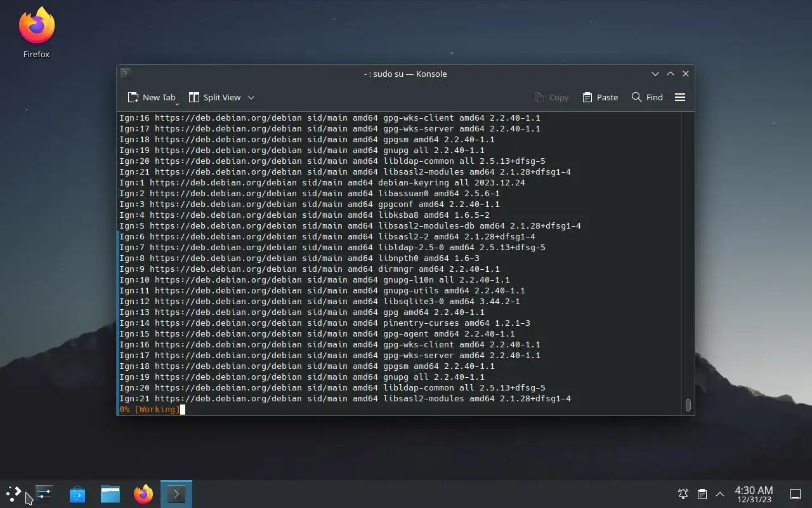Click the Ign:6 line with libsasl2-2 amd64
The image size is (812, 508).
327,237
